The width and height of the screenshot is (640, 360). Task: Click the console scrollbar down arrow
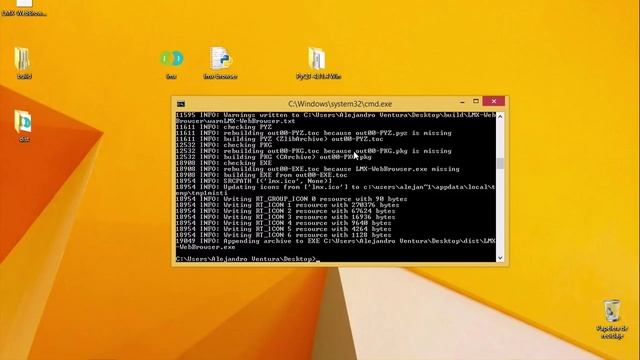(500, 258)
